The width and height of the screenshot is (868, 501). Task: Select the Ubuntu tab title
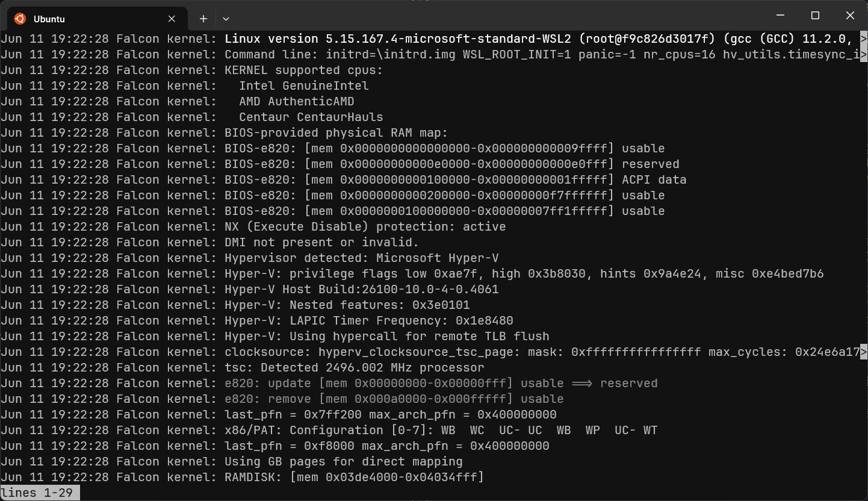pos(49,19)
